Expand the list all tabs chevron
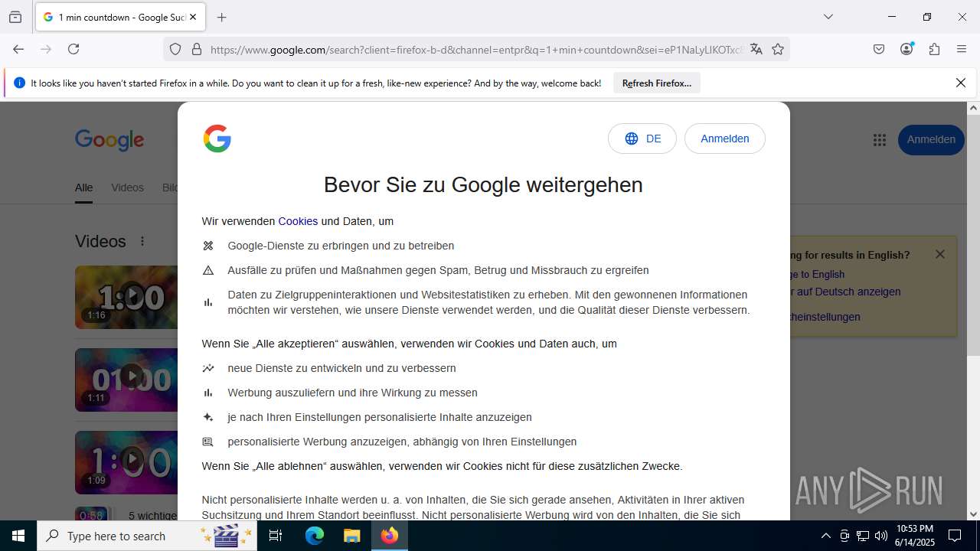Viewport: 980px width, 551px height. click(828, 17)
